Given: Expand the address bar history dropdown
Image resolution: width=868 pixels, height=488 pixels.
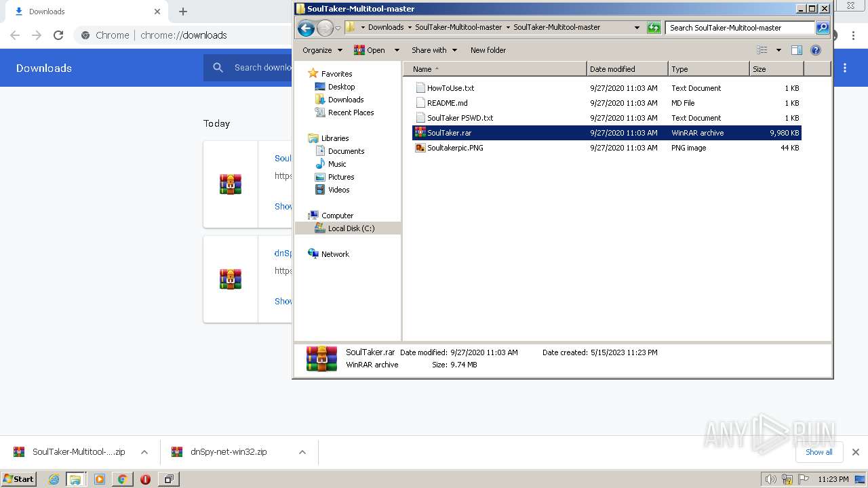Looking at the screenshot, I should [x=637, y=28].
